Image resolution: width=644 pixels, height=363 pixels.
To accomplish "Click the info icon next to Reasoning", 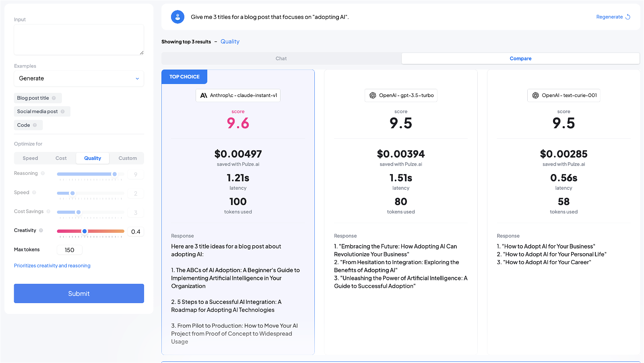I will coord(43,173).
